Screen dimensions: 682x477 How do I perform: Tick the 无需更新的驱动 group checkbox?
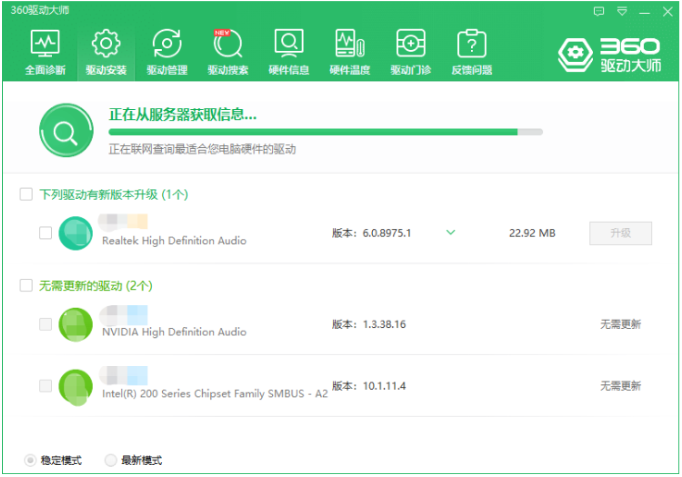[x=26, y=286]
